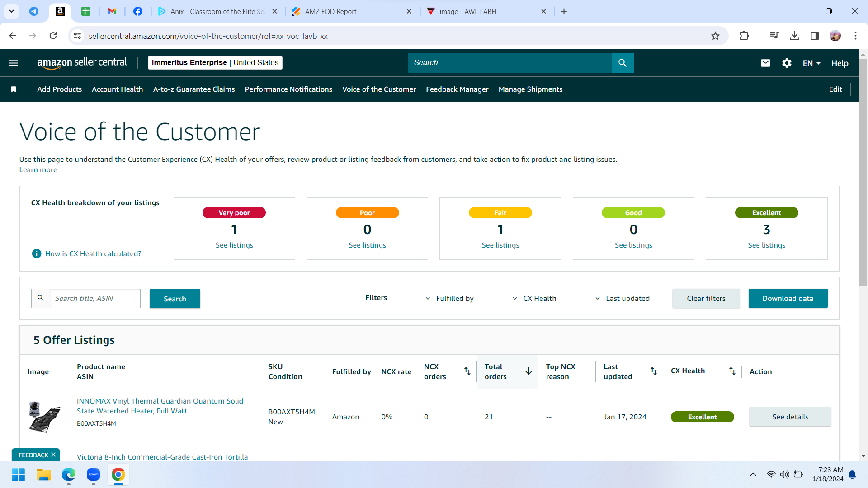The image size is (868, 488).
Task: See listings under Poor
Action: [x=367, y=245]
